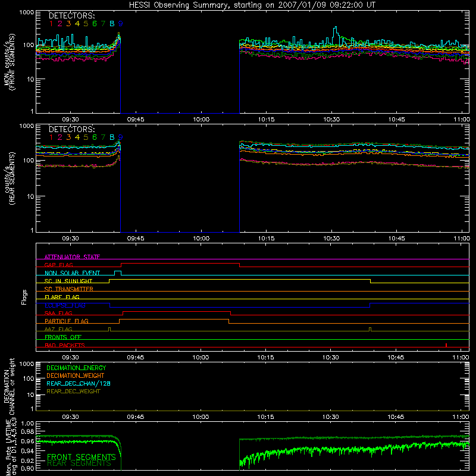Click the REAR_DEC_CHAN/128 legend entry
Screen dimensions: 476x476
coord(79,383)
